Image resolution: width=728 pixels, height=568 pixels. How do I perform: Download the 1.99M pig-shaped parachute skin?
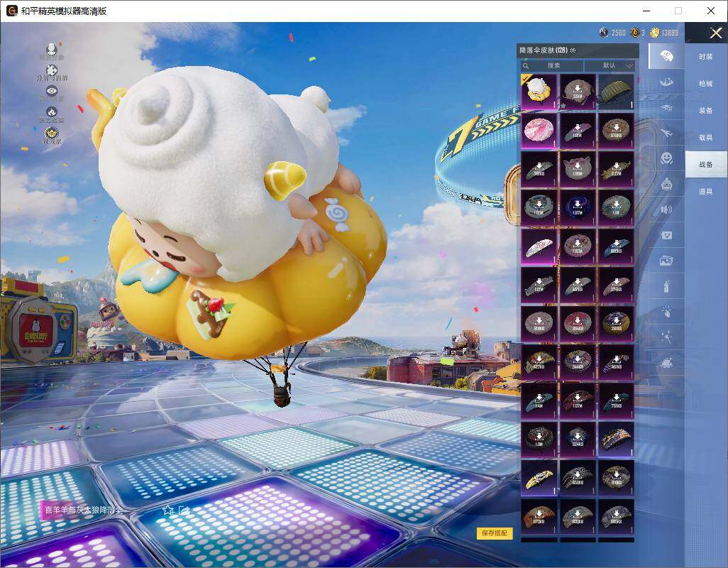click(x=577, y=169)
